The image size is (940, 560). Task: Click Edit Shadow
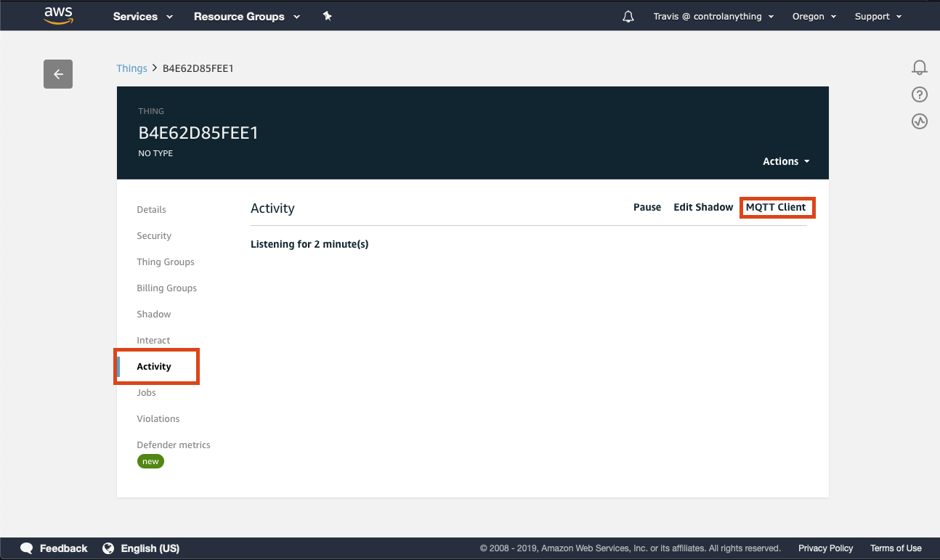[702, 207]
